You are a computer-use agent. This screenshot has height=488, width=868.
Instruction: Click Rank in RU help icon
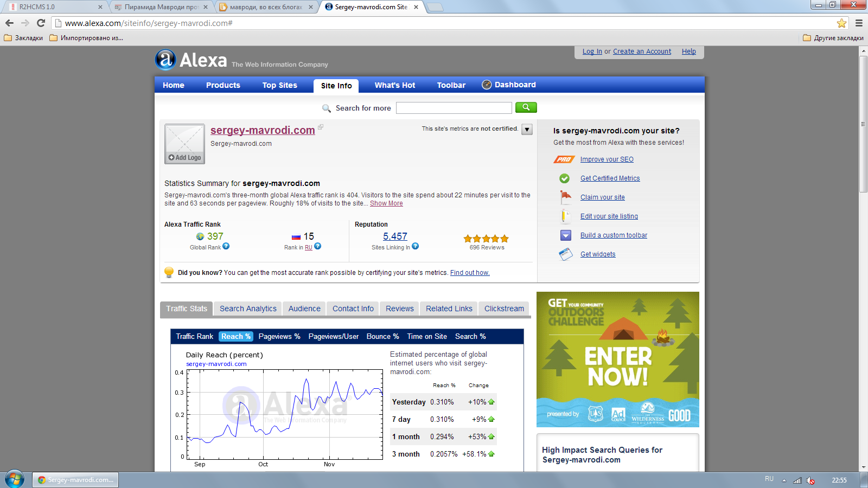tap(318, 246)
